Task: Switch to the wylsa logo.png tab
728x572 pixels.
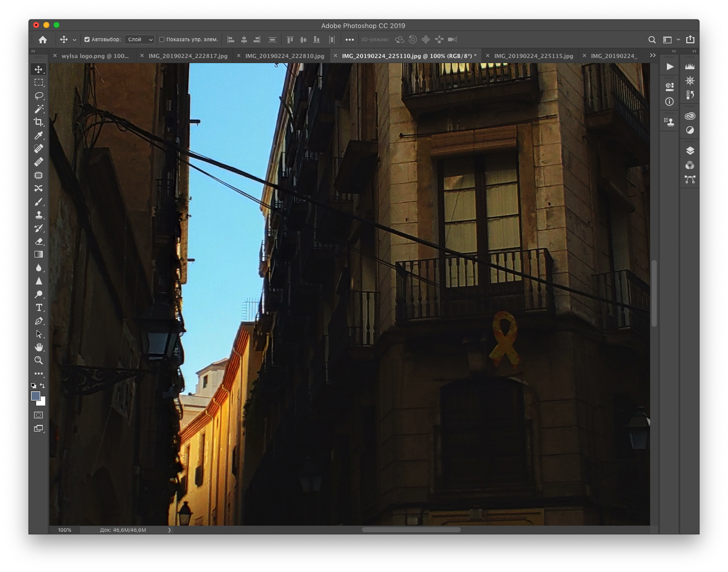Action: 95,56
